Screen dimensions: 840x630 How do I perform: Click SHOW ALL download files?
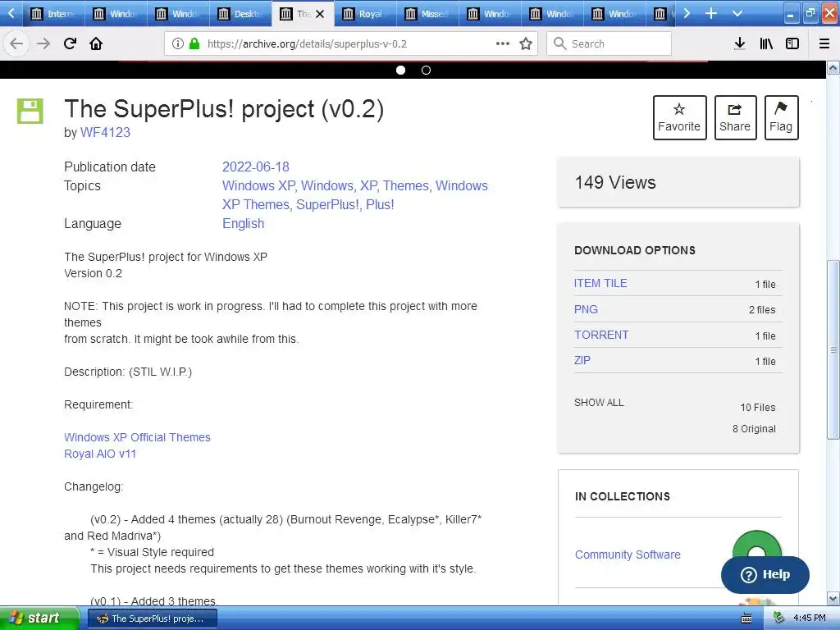tap(599, 402)
